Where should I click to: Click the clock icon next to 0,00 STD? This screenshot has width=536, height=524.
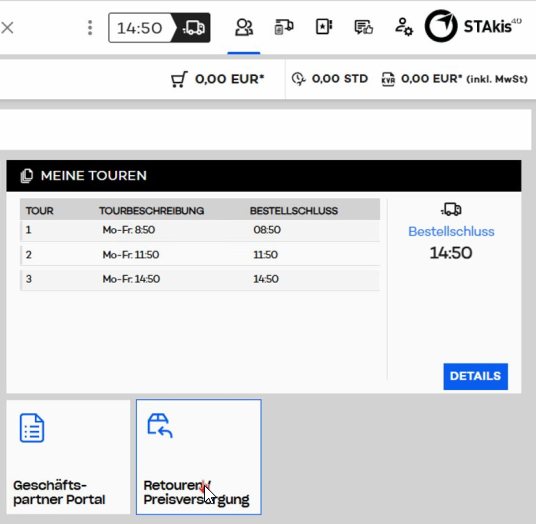pos(298,79)
